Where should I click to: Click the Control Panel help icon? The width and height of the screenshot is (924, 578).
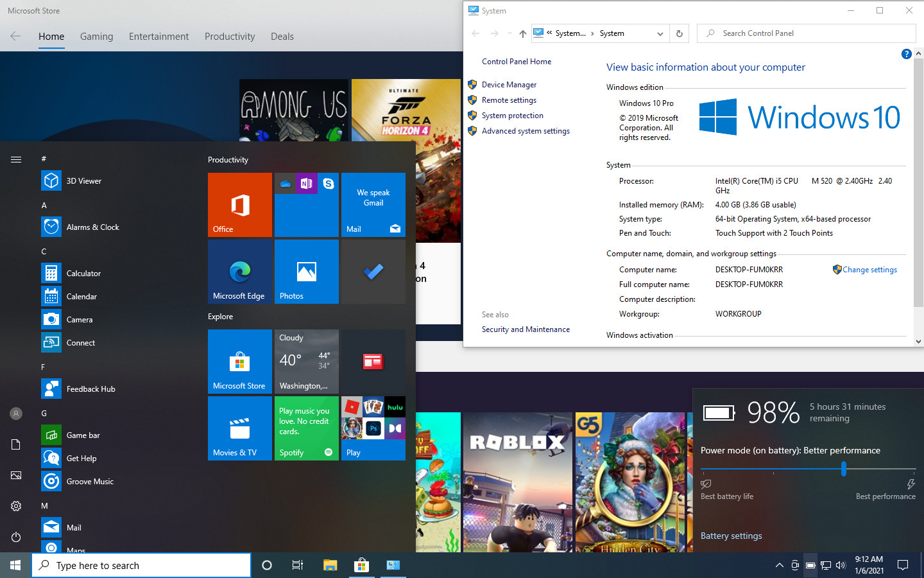tap(906, 54)
